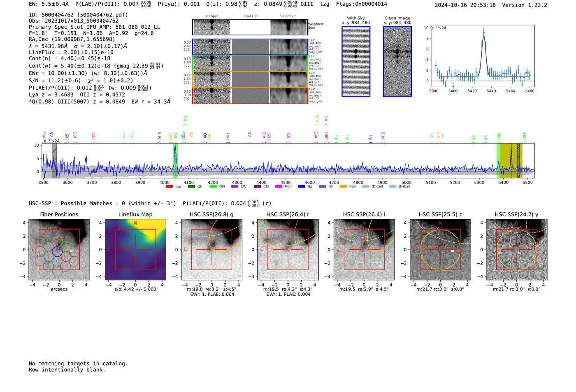Click the Clean Image 2D cutout
This screenshot has width=576, height=392.
click(397, 61)
